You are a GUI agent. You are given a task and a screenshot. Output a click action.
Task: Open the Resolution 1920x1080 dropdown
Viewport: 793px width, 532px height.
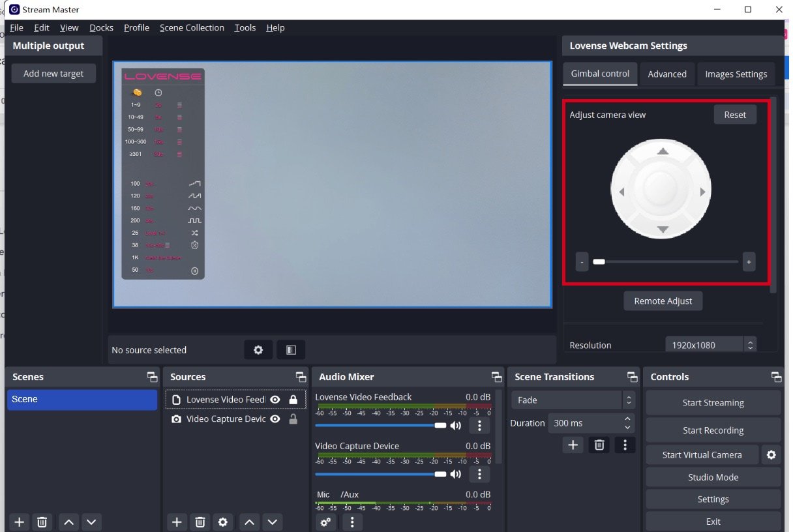710,345
